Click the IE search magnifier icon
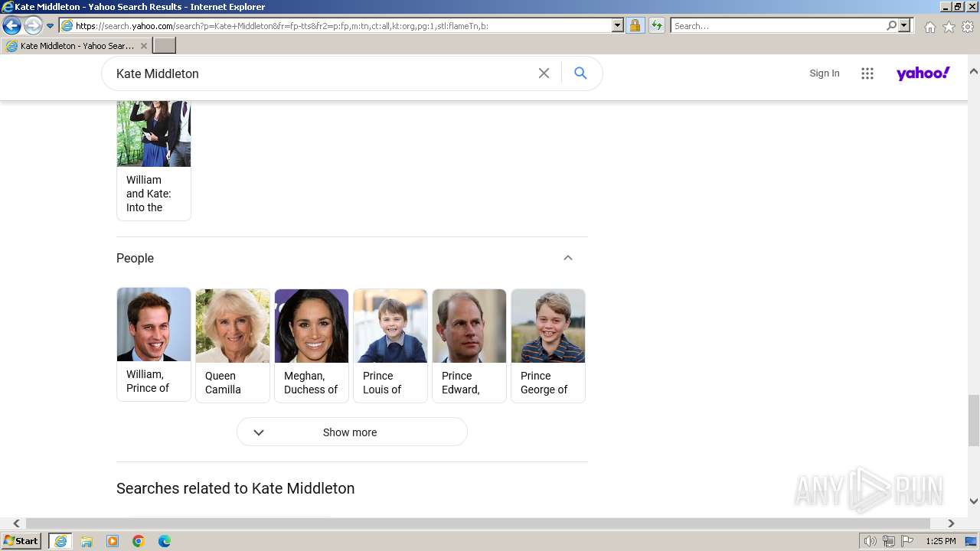Screen dimensions: 980x551 [x=892, y=26]
